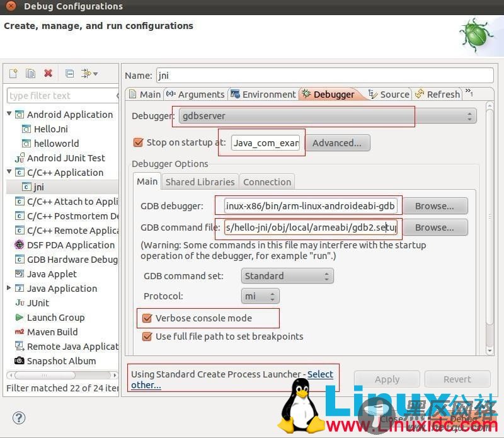504x438 pixels.
Task: Switch to the Environment tab
Action: [263, 95]
